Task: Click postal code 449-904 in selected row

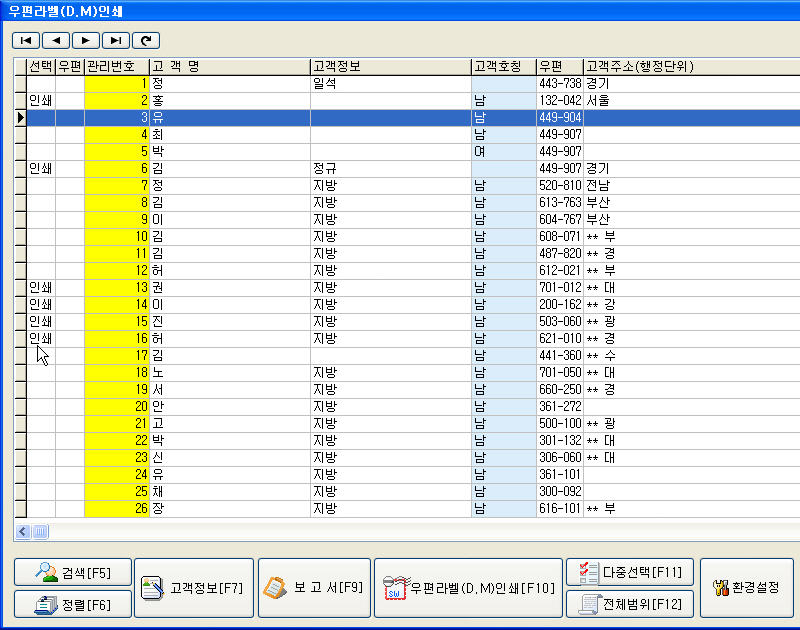Action: click(x=560, y=118)
